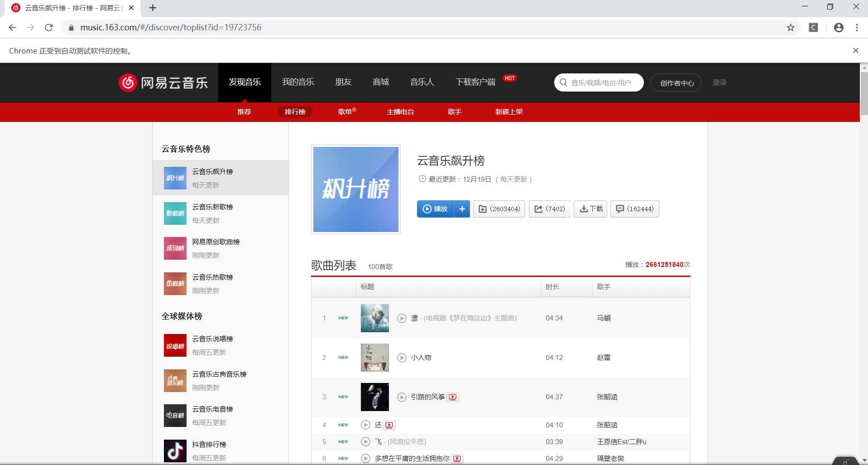
Task: Switch to 歌手 sub-tab
Action: point(455,112)
